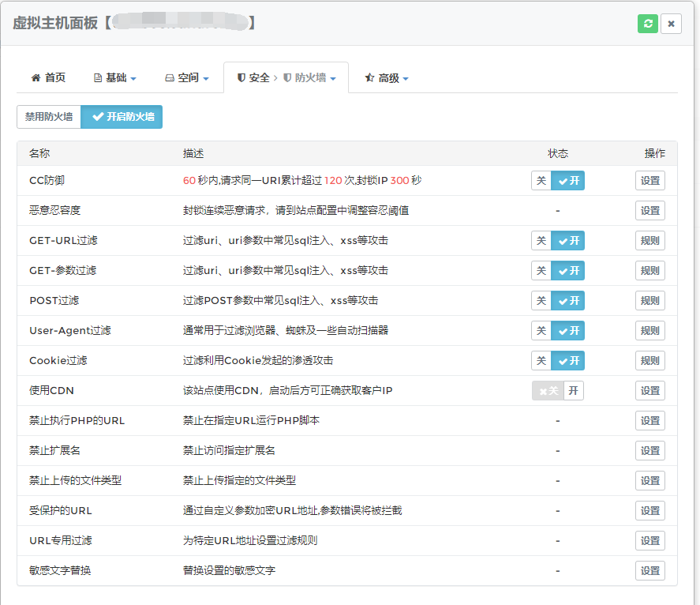Click the green refresh icon button

pos(648,24)
